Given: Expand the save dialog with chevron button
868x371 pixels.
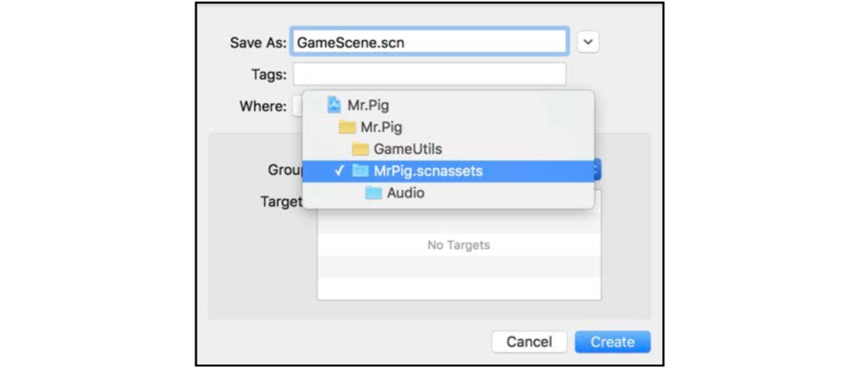Looking at the screenshot, I should click(588, 42).
